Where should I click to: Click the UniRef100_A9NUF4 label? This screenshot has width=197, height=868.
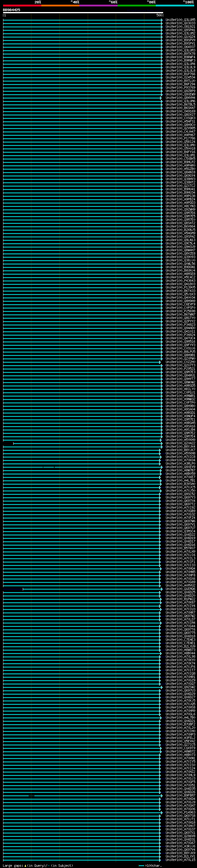pos(180,416)
